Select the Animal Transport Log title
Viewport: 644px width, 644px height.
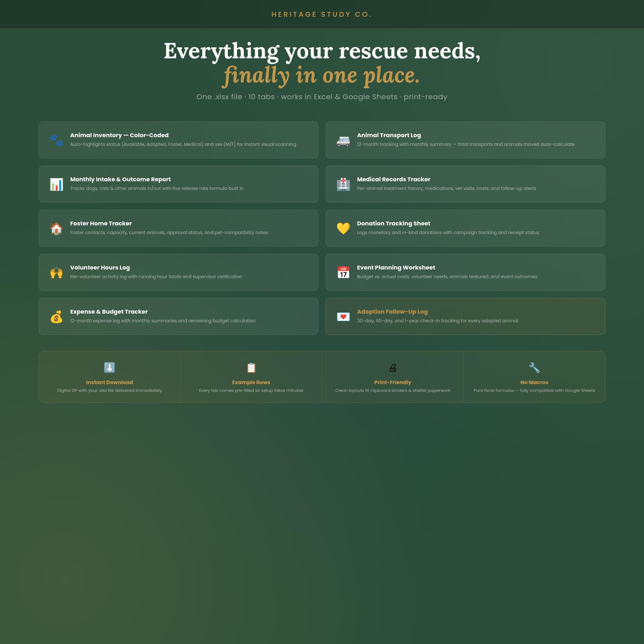[x=389, y=135]
